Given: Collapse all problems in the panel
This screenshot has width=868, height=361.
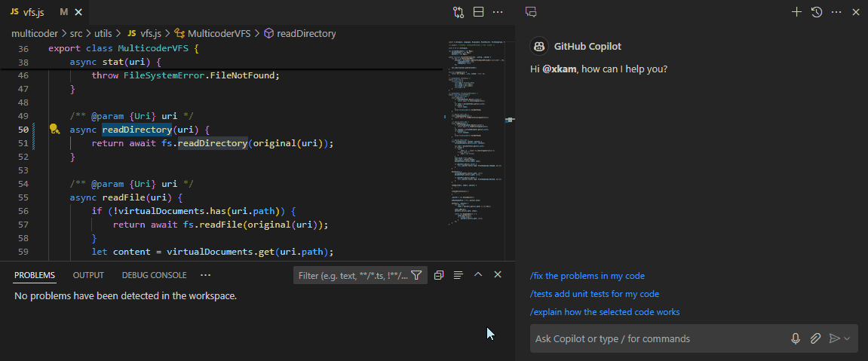Looking at the screenshot, I should pos(439,275).
